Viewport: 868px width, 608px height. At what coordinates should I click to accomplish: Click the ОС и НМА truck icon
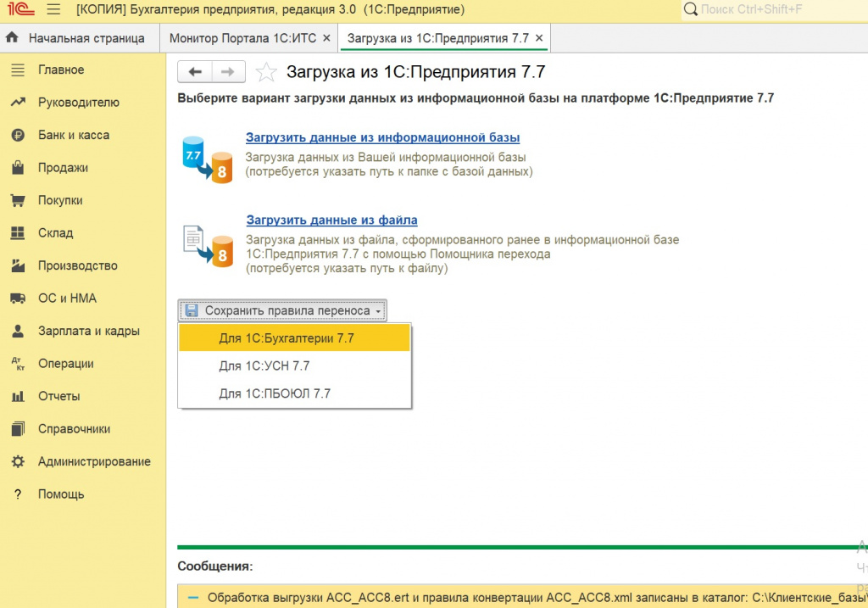(18, 298)
